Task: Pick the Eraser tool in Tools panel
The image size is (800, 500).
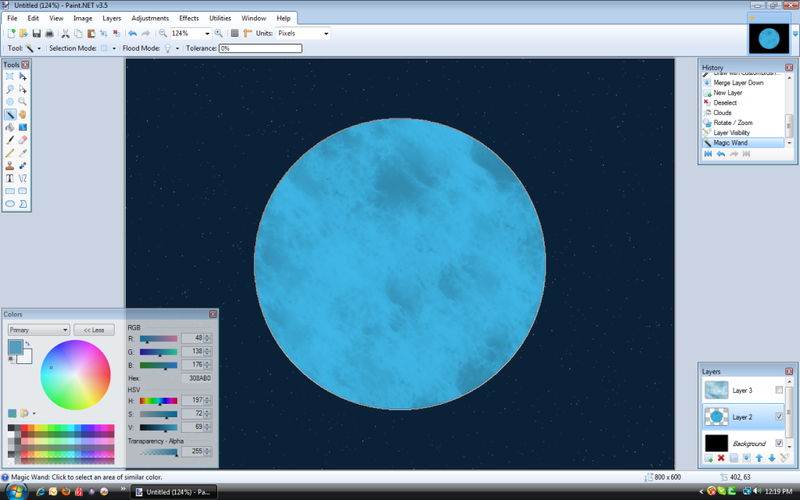Action: coord(23,140)
